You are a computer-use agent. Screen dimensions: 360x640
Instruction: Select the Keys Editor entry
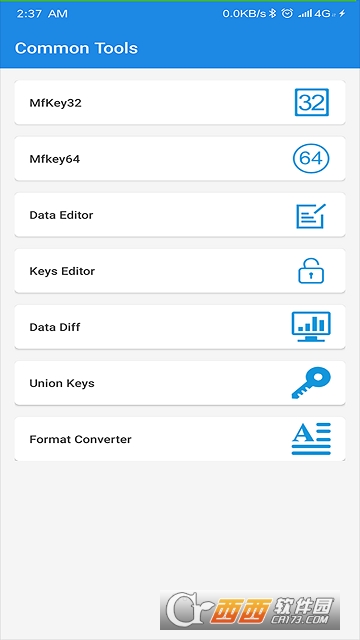pos(180,271)
